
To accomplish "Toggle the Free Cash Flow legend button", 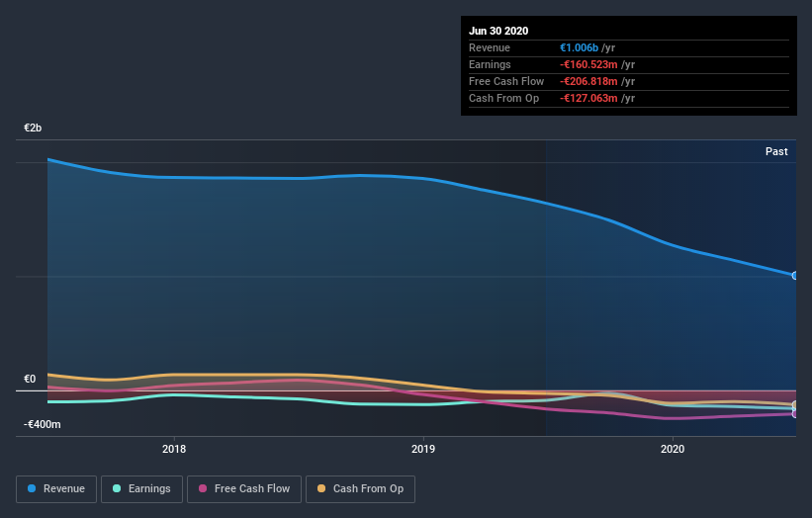I will coord(244,489).
